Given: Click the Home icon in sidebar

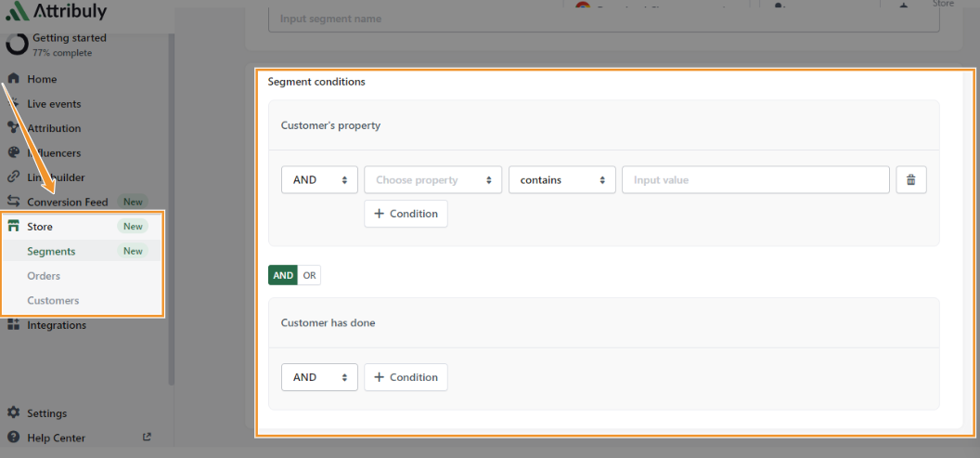Looking at the screenshot, I should coord(14,79).
